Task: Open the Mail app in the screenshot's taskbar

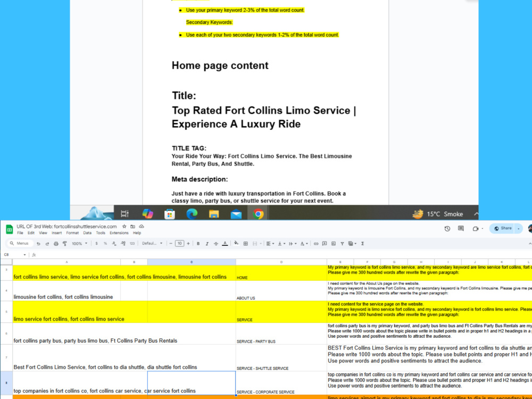Action: [x=236, y=214]
